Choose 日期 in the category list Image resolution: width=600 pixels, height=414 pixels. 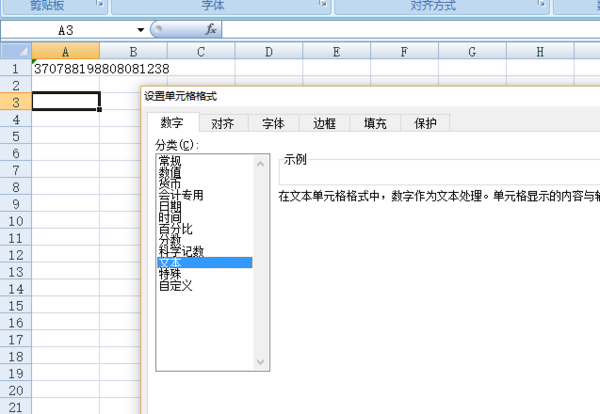click(205, 206)
